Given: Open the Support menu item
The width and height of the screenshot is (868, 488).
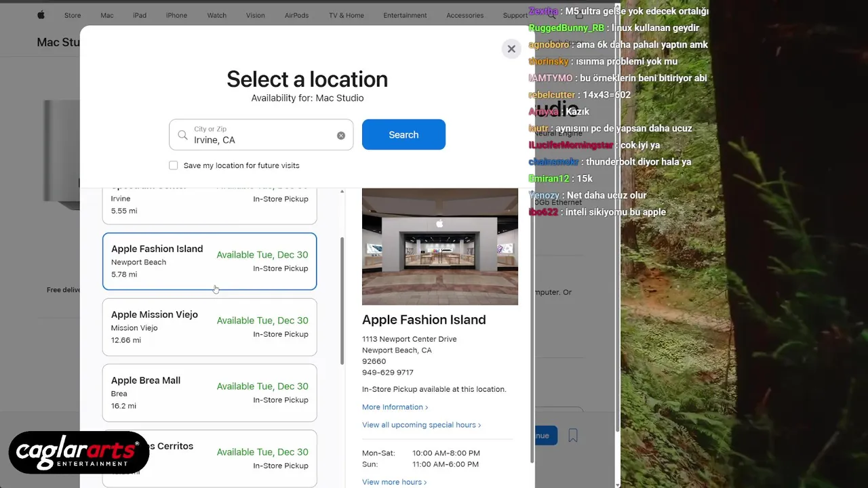Looking at the screenshot, I should pyautogui.click(x=515, y=16).
